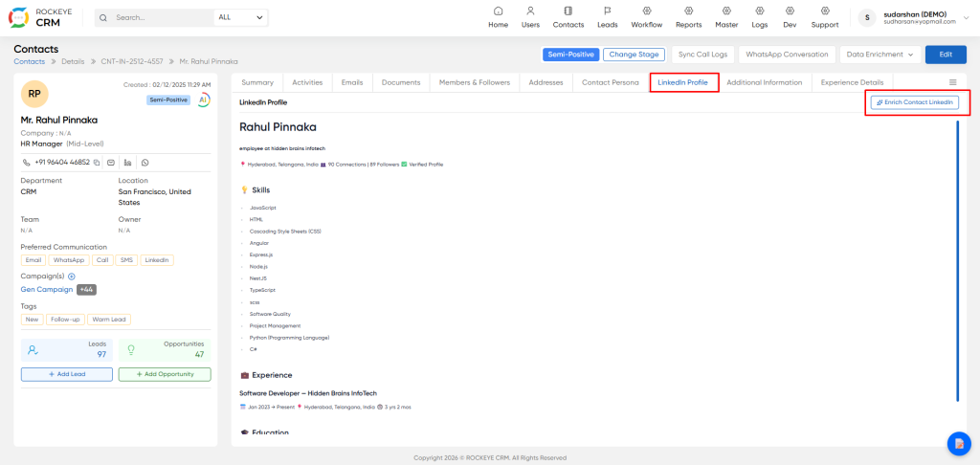The image size is (980, 465).
Task: Click the Follow-up tag
Action: click(x=65, y=320)
